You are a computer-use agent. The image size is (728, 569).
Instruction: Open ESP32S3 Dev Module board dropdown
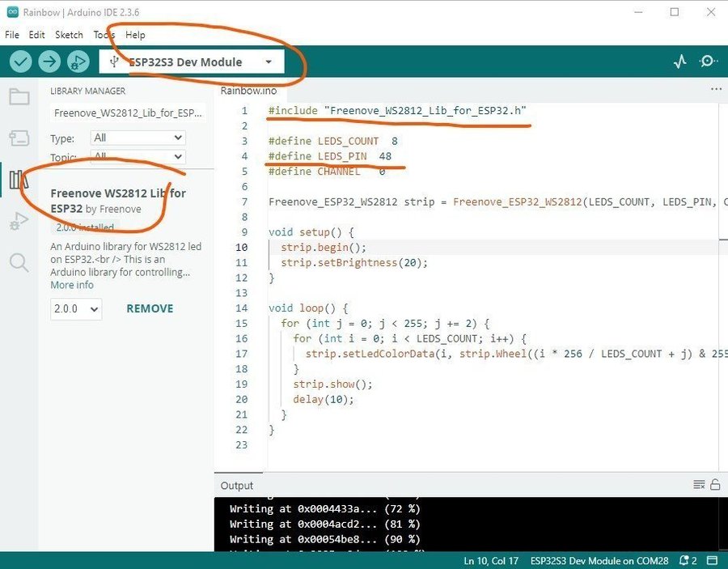(x=191, y=62)
